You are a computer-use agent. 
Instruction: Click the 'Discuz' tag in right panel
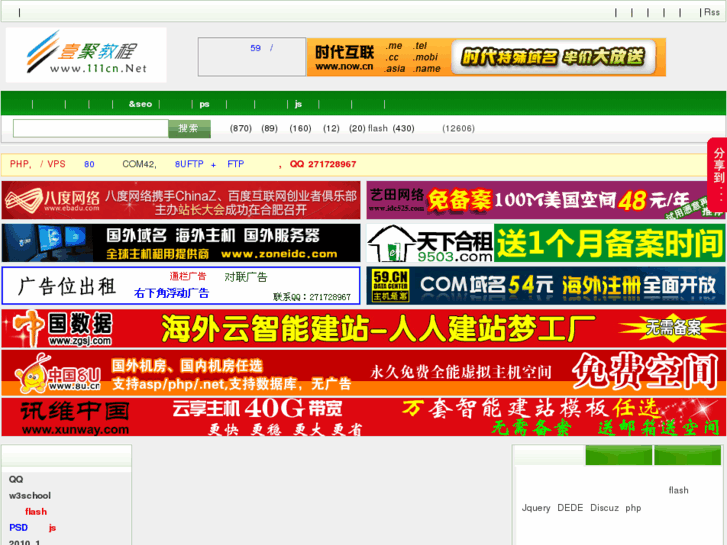pos(604,508)
